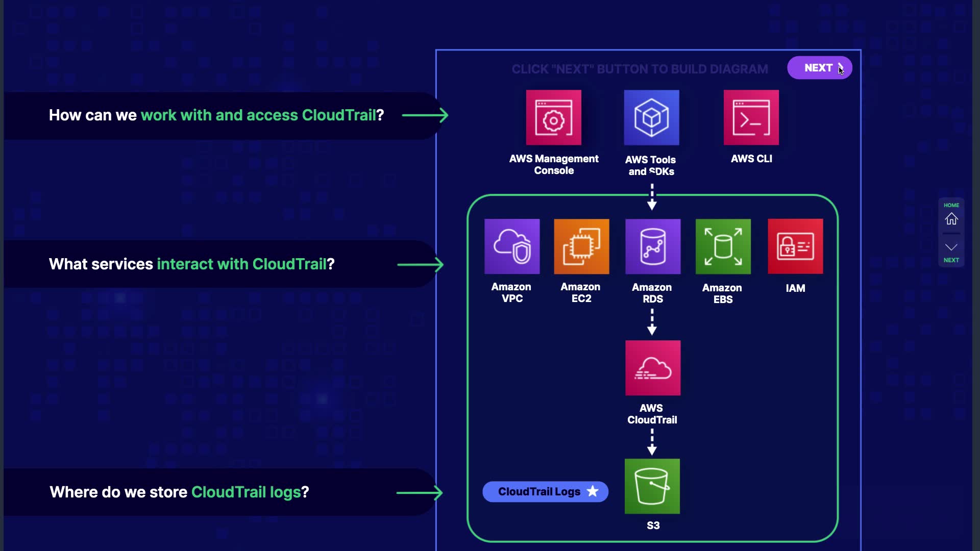Click the CloudTrail Logs star badge
The image size is (980, 551).
click(545, 492)
